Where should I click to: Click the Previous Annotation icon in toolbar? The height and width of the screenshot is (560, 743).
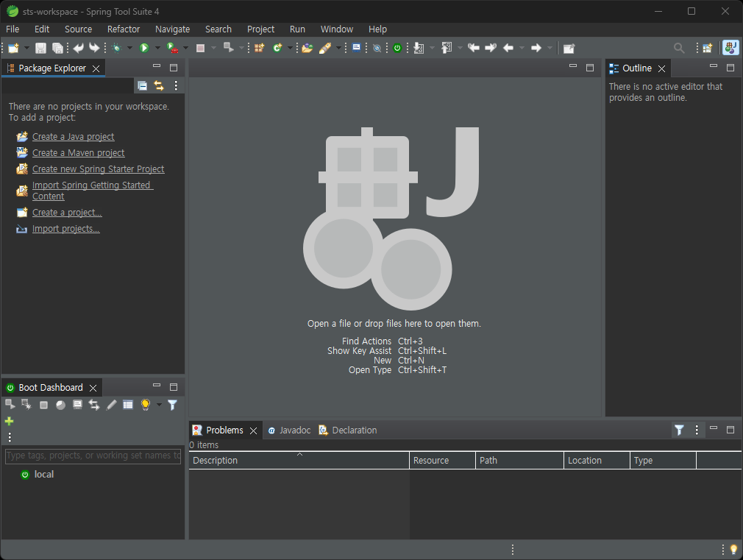(x=447, y=48)
